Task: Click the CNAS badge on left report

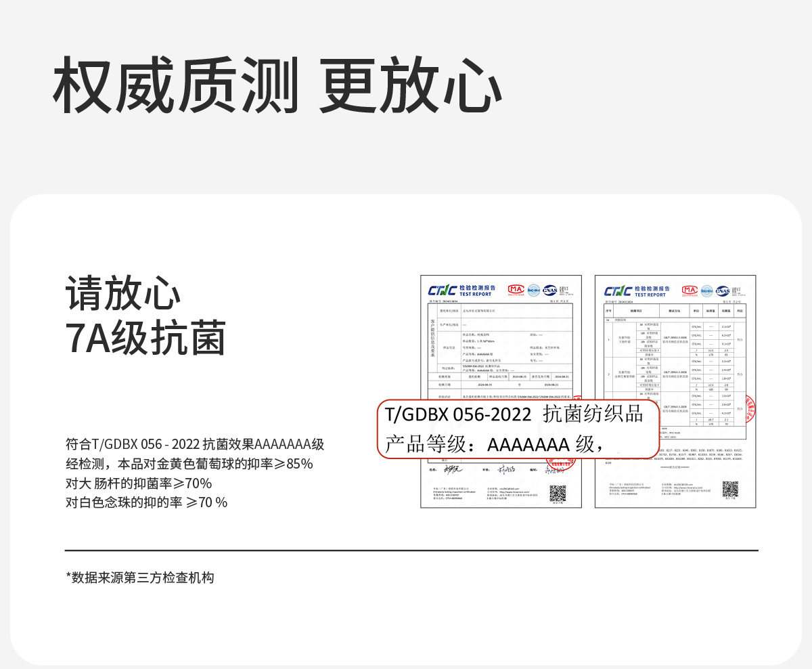Action: coord(550,290)
